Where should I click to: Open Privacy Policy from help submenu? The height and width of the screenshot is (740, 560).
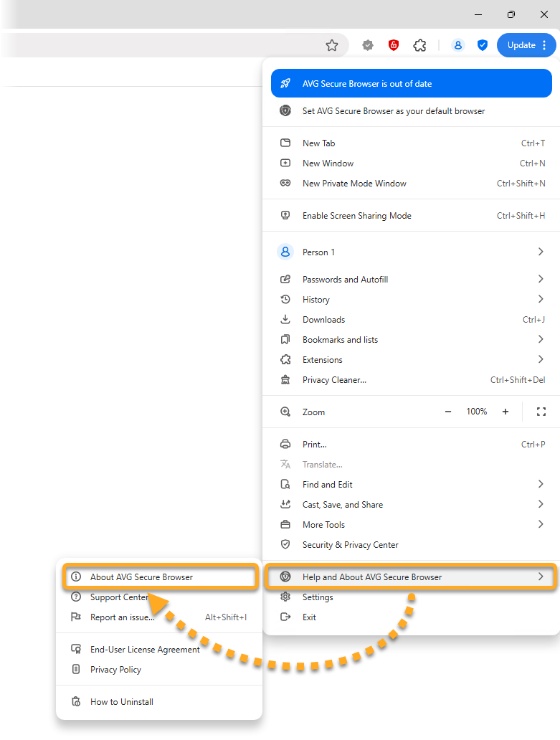(115, 670)
